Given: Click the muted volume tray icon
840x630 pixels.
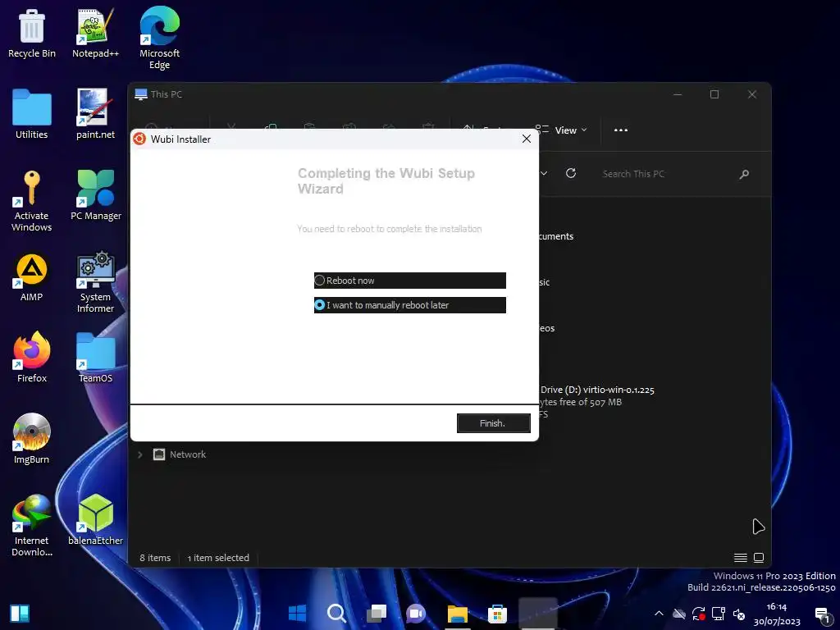Looking at the screenshot, I should point(739,614).
